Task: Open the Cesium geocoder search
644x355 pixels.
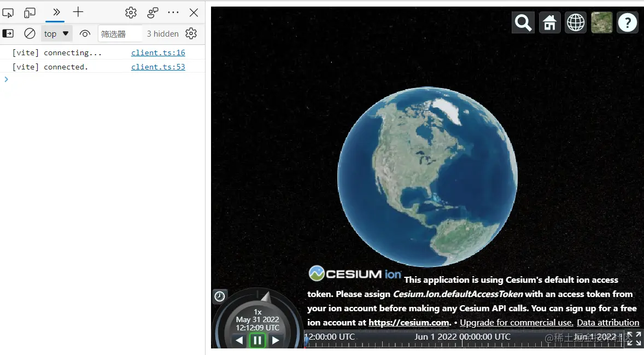Action: pos(523,22)
